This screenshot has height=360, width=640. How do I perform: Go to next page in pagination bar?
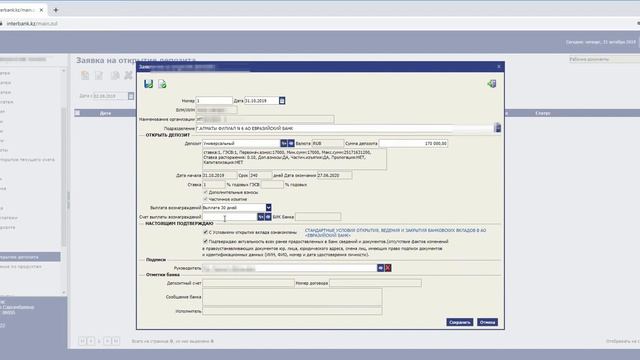click(x=107, y=341)
